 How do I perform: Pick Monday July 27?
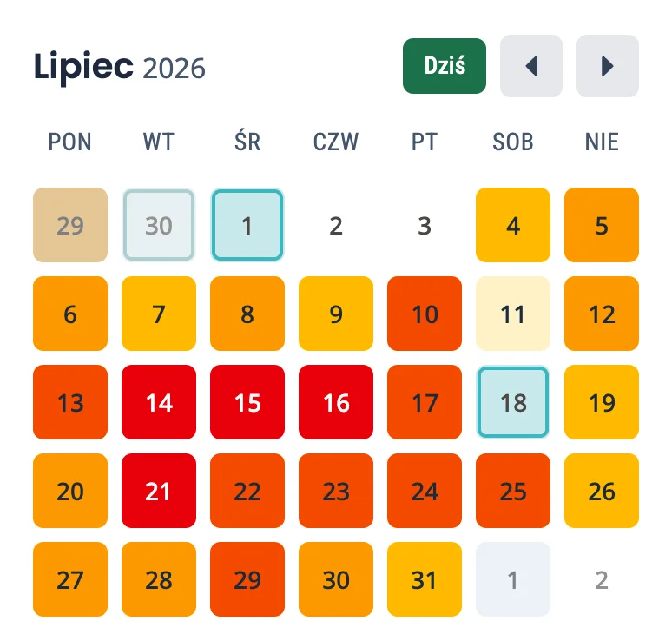click(x=70, y=579)
